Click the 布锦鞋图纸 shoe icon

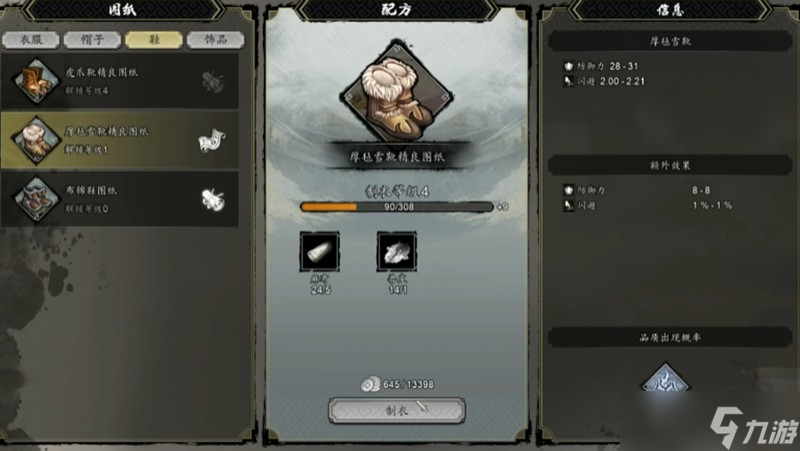[36, 198]
